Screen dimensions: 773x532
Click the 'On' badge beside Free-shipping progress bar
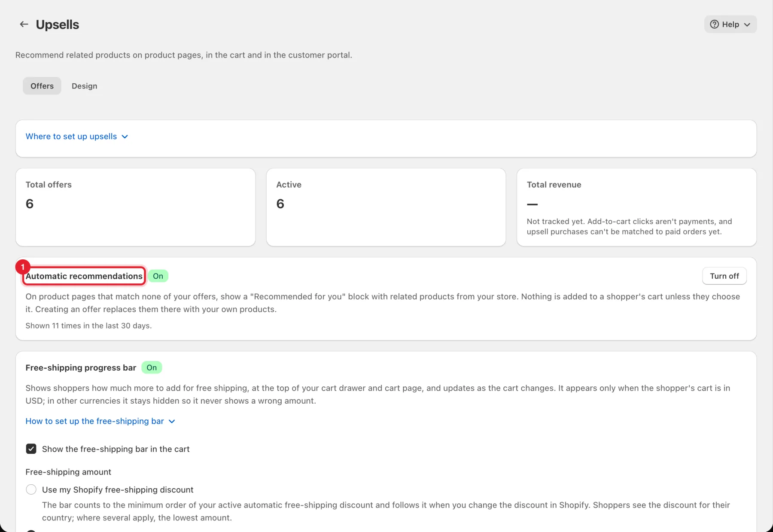(x=152, y=368)
